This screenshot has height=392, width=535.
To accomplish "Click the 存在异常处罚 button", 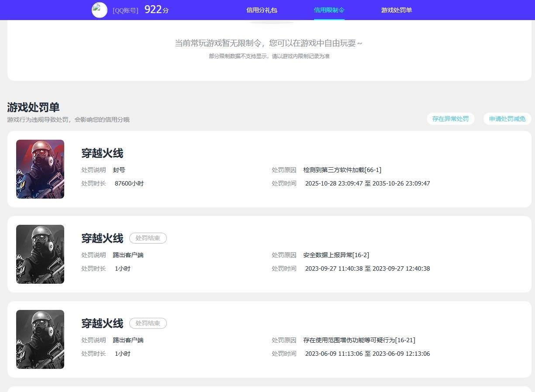I will pyautogui.click(x=451, y=119).
